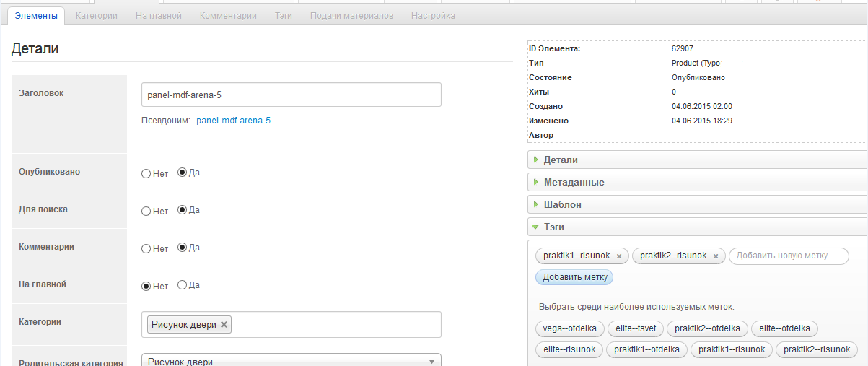
Task: Expand the Детали accordion panel
Action: (x=560, y=160)
